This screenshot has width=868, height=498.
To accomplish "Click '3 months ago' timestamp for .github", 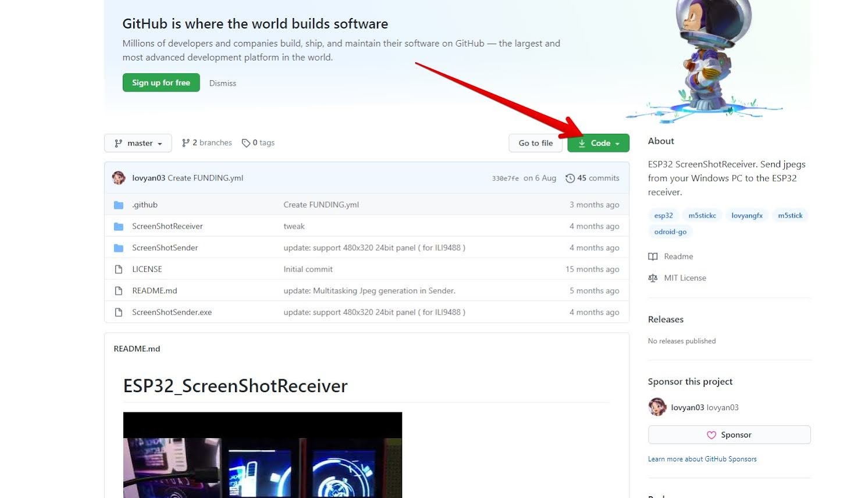I will (x=595, y=205).
